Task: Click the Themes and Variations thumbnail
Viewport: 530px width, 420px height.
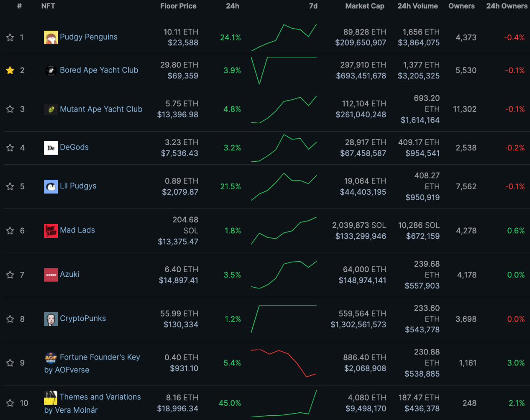Action: click(x=51, y=397)
